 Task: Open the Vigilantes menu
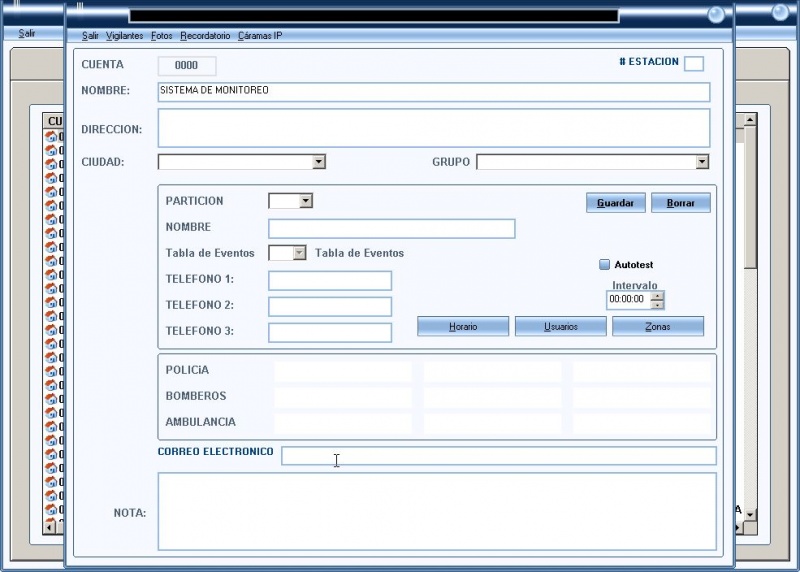[x=125, y=36]
